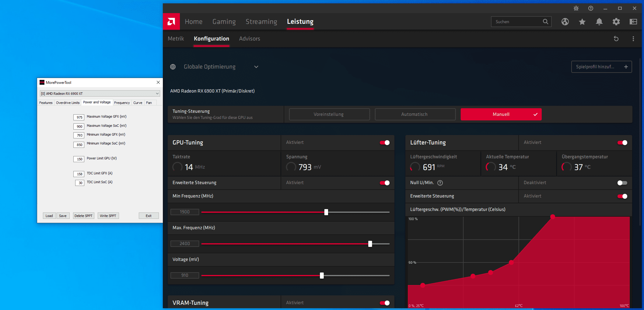This screenshot has height=310, width=644.
Task: Click Max. Frequenz value field 2400
Action: (x=185, y=244)
